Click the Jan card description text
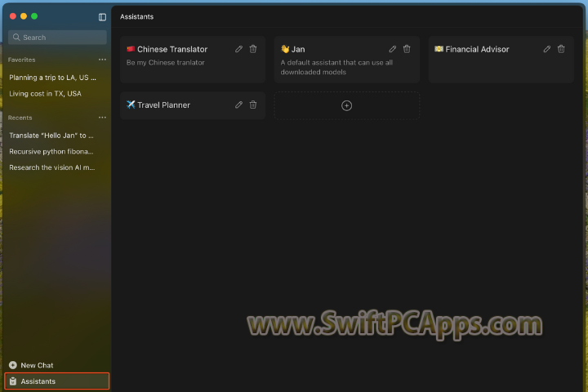588x392 pixels. 336,68
